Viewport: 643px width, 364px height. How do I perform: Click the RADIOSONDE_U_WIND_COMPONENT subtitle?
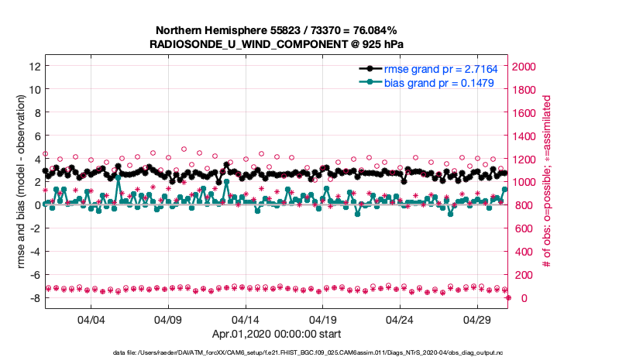pyautogui.click(x=276, y=45)
